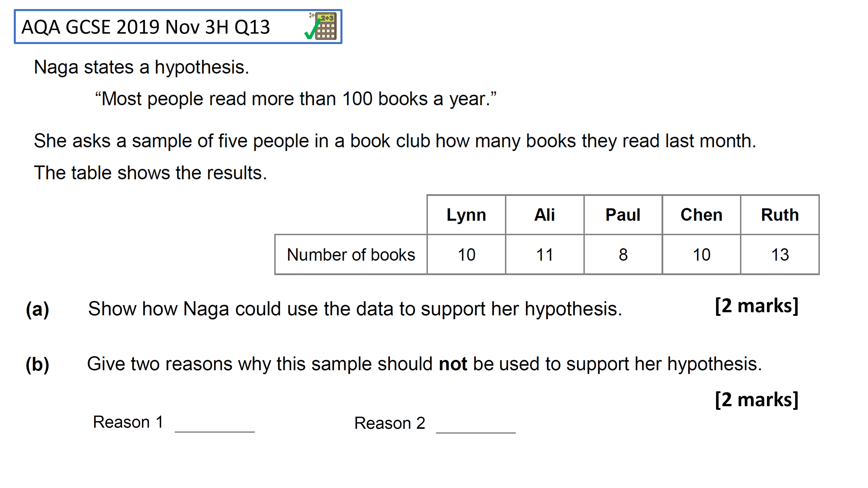Click Ruth's value 13 in table

[x=780, y=255]
